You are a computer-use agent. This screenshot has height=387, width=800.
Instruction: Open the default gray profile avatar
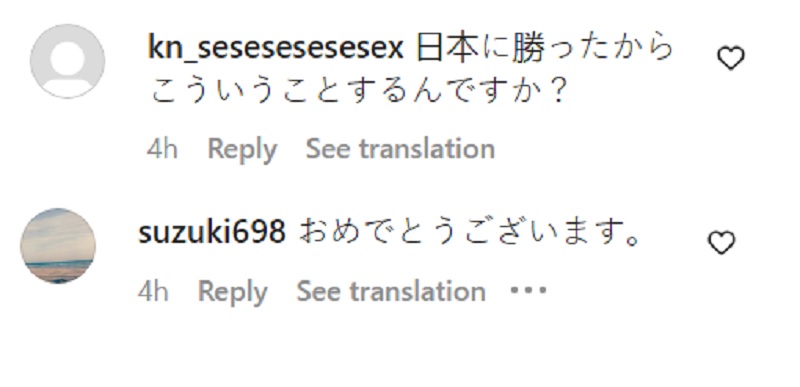(67, 61)
